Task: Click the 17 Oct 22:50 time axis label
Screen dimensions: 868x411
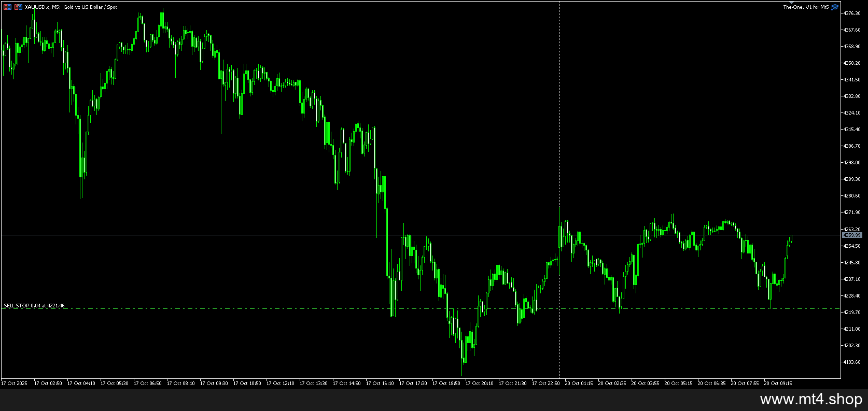Action: pyautogui.click(x=546, y=384)
